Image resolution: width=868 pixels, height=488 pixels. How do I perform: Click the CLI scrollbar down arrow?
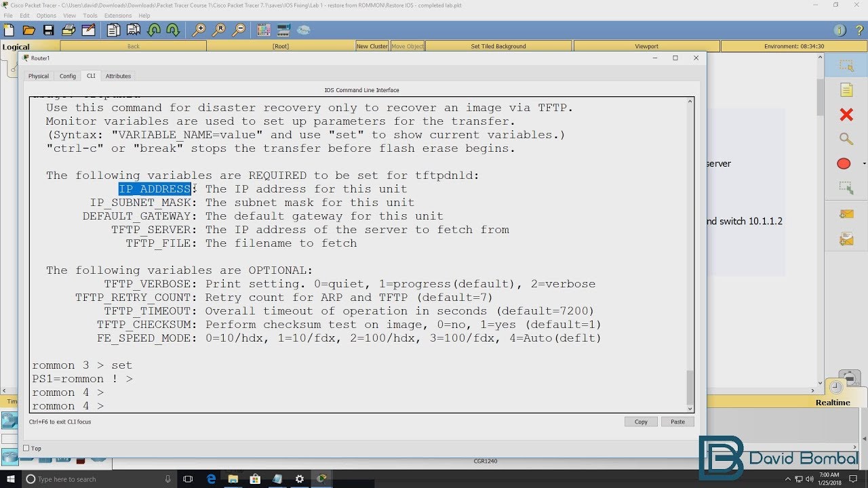[x=690, y=408]
